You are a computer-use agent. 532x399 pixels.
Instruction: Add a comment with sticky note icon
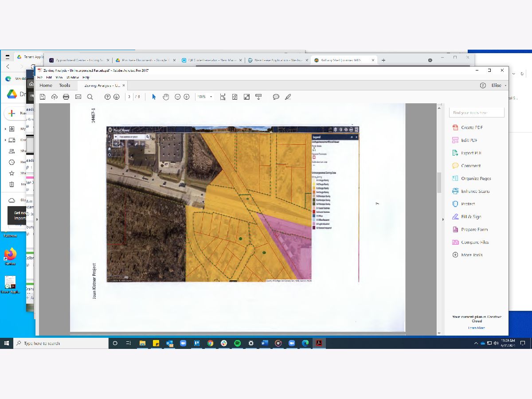point(276,97)
